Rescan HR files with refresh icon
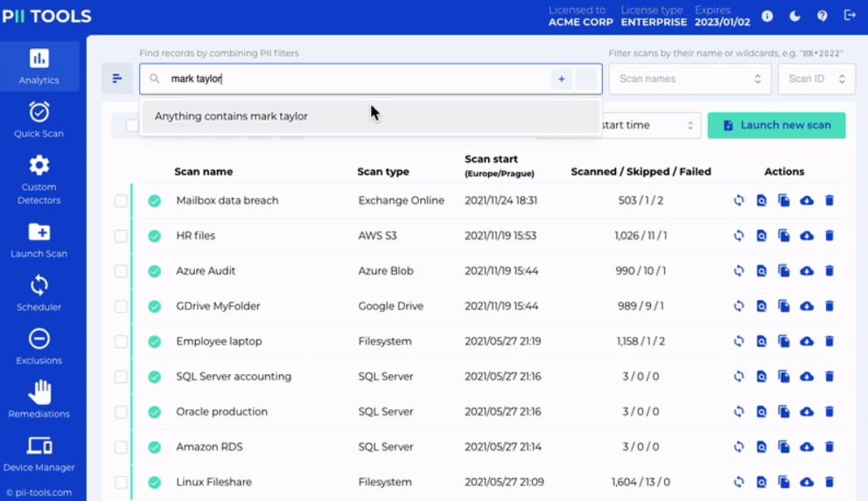The width and height of the screenshot is (868, 501). tap(739, 235)
